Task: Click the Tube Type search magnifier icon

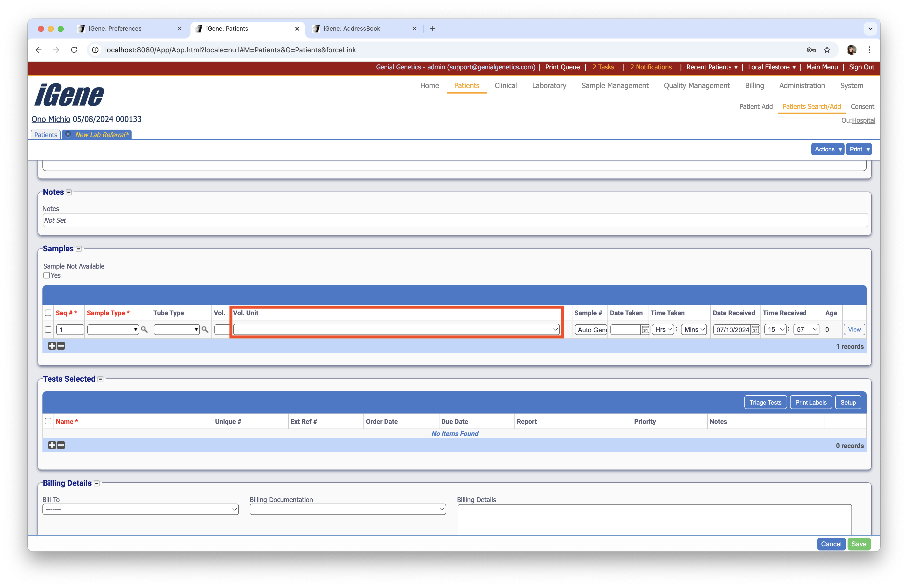Action: click(x=205, y=330)
